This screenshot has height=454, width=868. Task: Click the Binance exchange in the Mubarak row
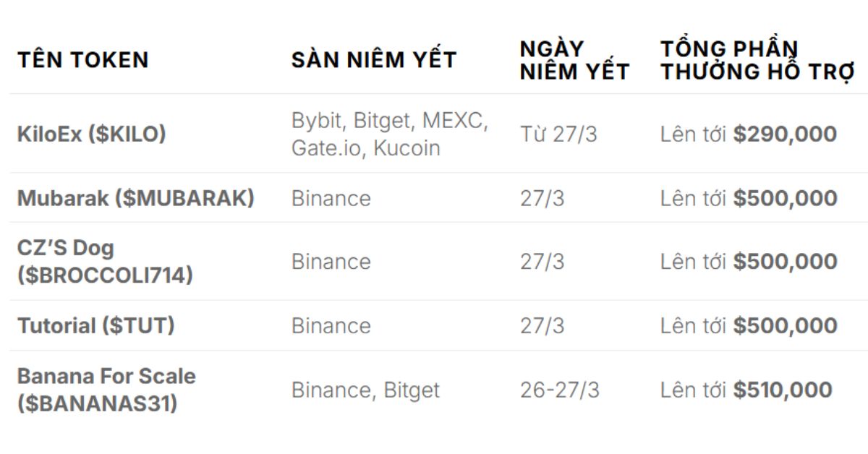coord(331,198)
